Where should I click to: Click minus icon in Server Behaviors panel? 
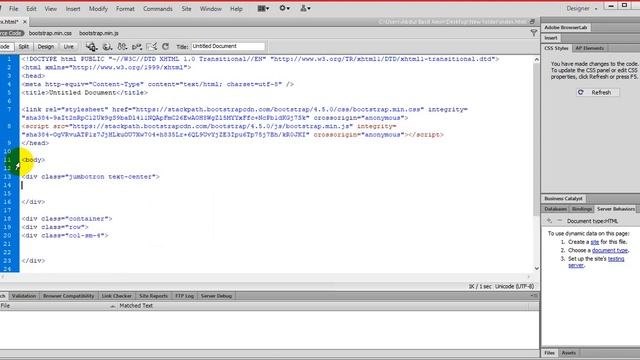point(559,221)
